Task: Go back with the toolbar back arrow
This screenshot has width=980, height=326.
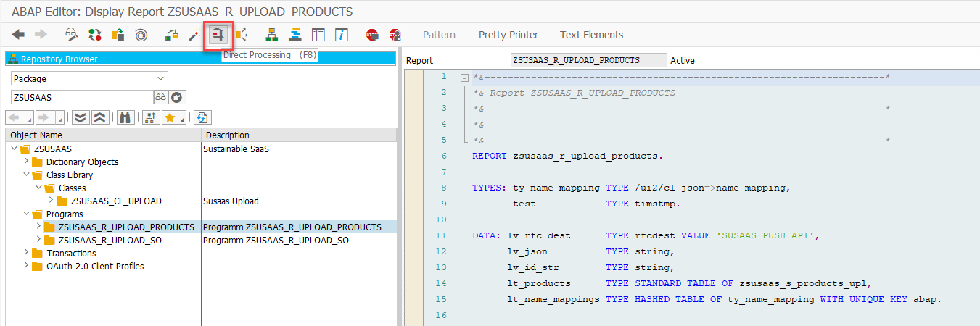Action: coord(19,35)
